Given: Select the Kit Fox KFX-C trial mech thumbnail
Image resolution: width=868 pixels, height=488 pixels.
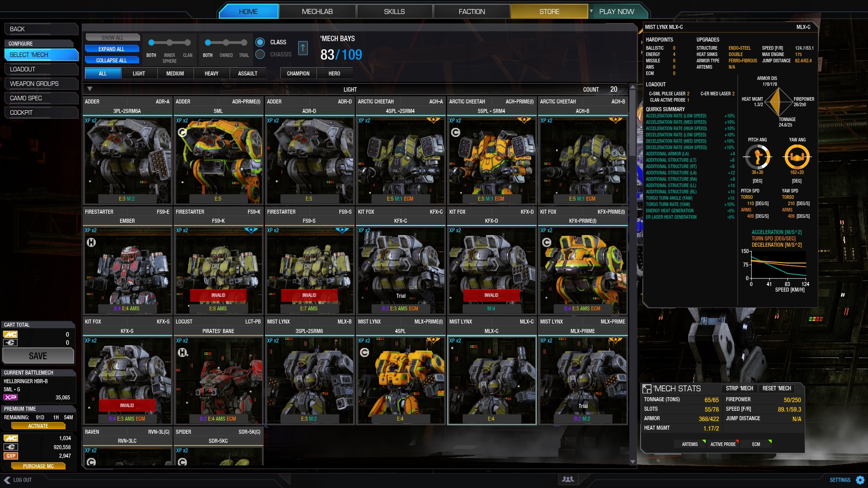Looking at the screenshot, I should [x=401, y=270].
